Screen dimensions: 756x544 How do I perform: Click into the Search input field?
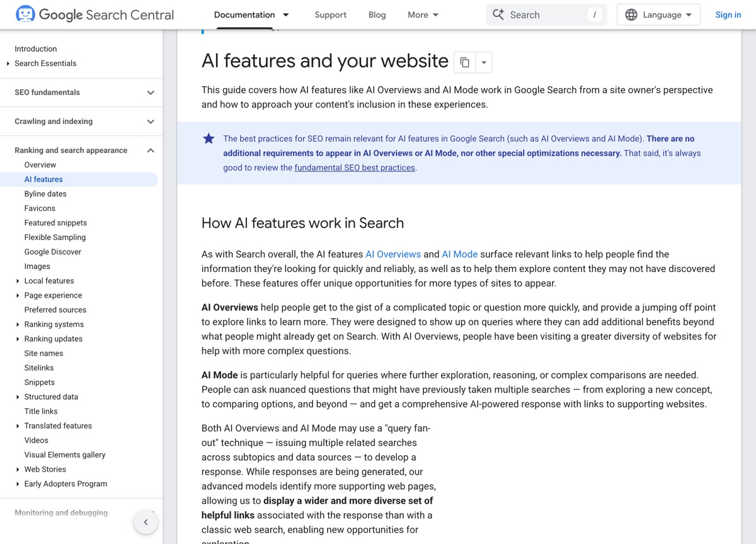click(x=546, y=14)
